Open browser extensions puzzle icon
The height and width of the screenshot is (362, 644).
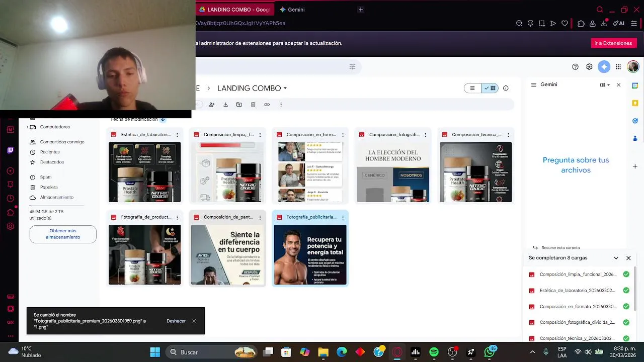[x=581, y=23]
